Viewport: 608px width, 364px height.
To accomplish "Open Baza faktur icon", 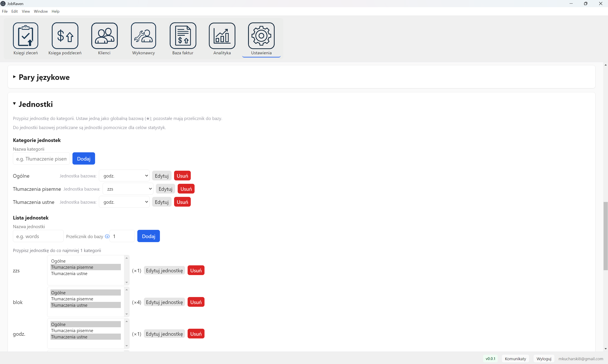I will [183, 36].
